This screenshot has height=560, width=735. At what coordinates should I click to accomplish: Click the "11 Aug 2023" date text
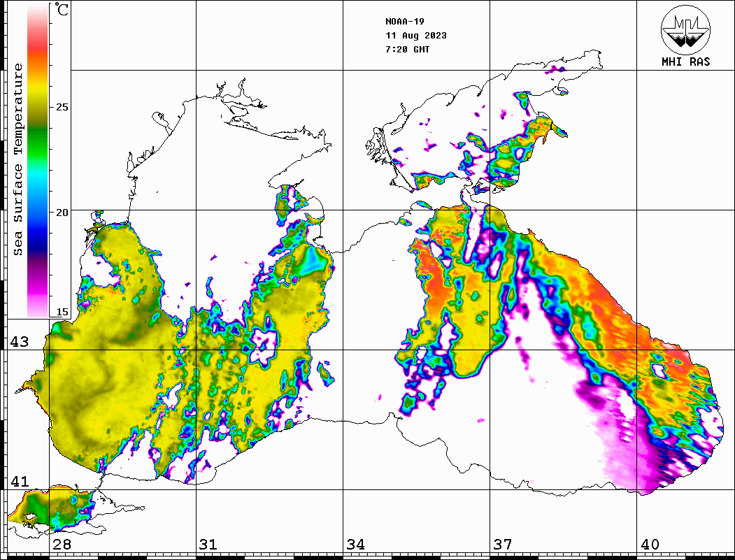coord(416,36)
